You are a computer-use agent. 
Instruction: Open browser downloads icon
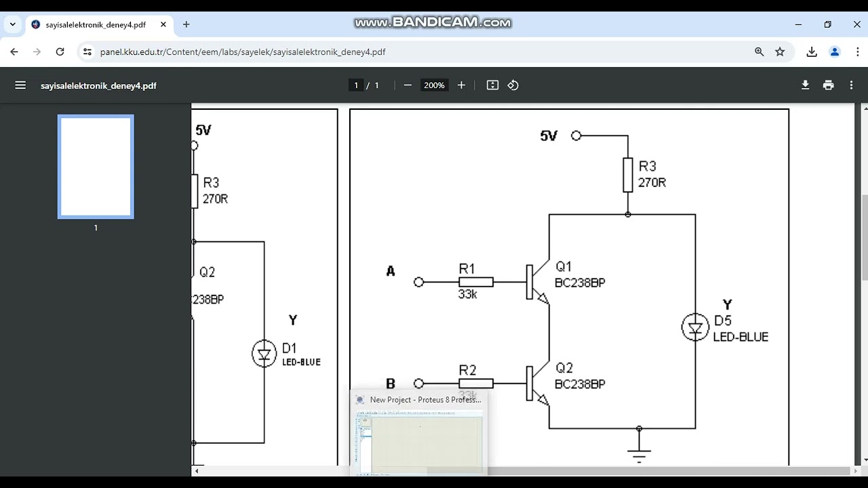tap(812, 52)
